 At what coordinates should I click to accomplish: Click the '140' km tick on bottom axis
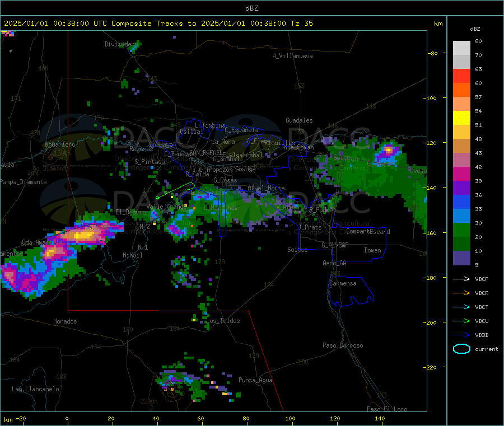point(380,418)
